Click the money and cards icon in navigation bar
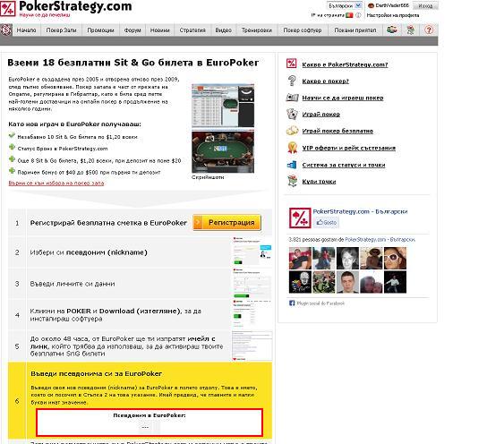The width and height of the screenshot is (504, 444). [x=392, y=30]
